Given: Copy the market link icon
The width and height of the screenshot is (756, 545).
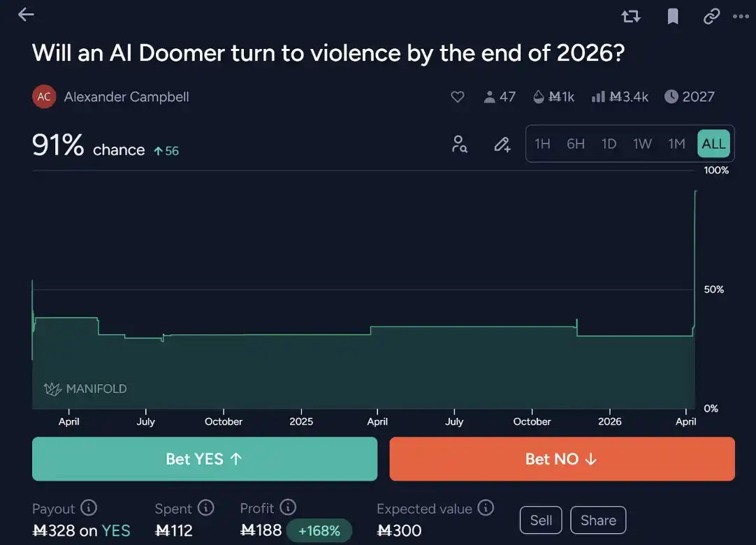Looking at the screenshot, I should [x=711, y=16].
